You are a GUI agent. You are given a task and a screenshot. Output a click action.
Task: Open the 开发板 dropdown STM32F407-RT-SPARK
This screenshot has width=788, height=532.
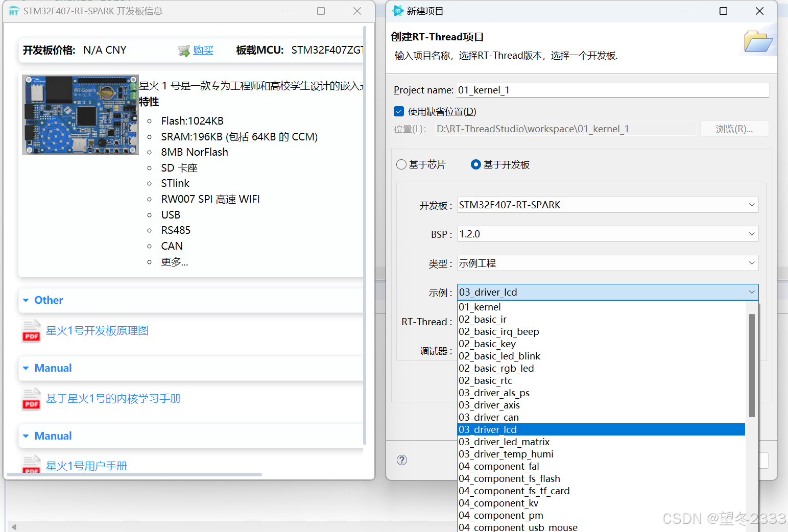(608, 205)
